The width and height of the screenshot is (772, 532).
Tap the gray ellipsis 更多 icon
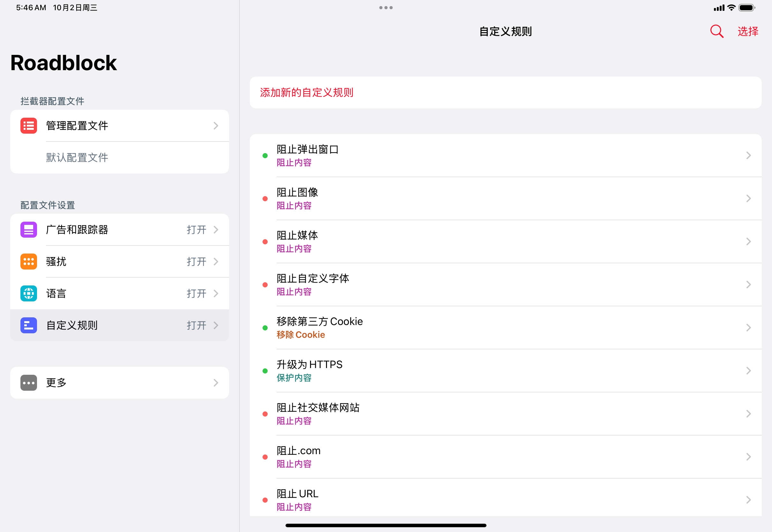click(29, 383)
